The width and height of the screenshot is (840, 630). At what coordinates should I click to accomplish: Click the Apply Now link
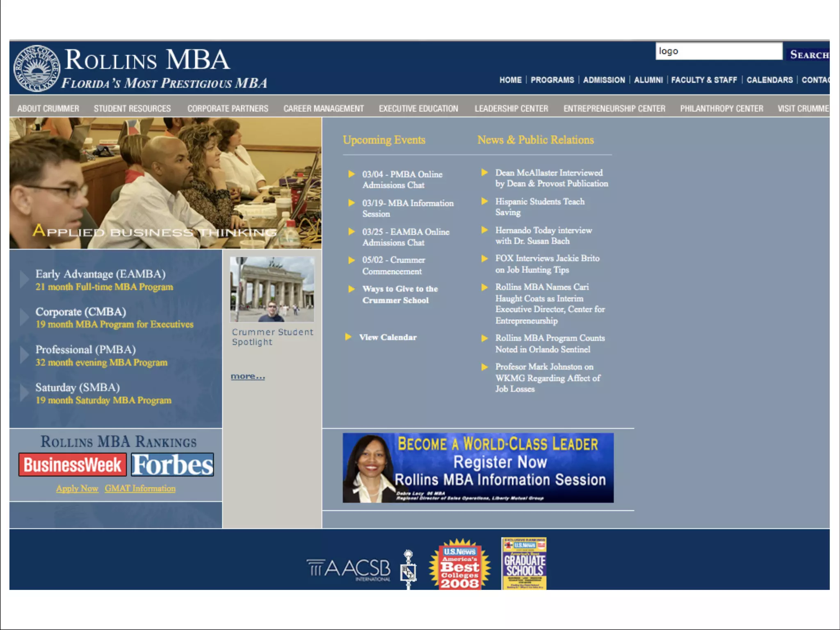pos(77,488)
